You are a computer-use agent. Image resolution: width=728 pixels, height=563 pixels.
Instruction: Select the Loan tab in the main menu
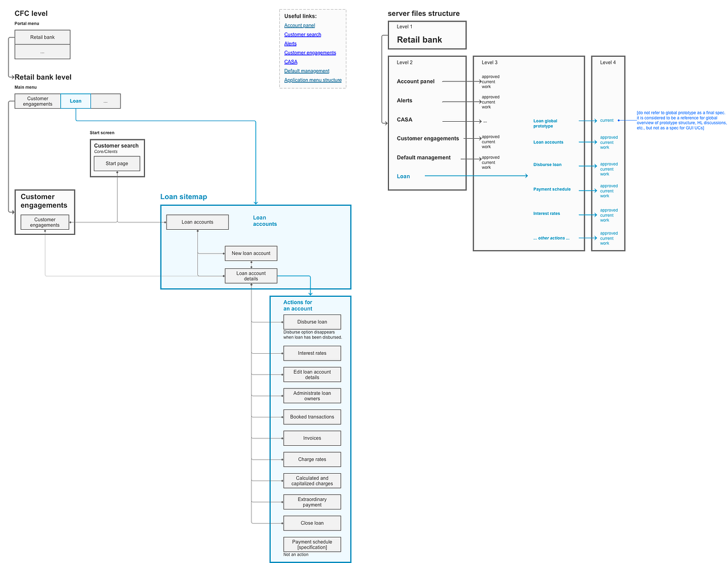(x=75, y=101)
